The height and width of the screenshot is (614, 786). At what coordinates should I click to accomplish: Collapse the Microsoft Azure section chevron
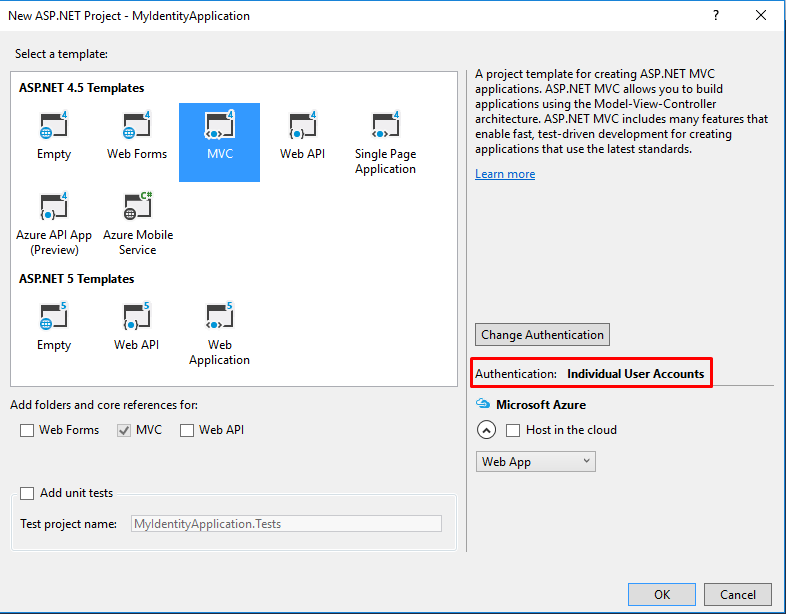tap(486, 430)
